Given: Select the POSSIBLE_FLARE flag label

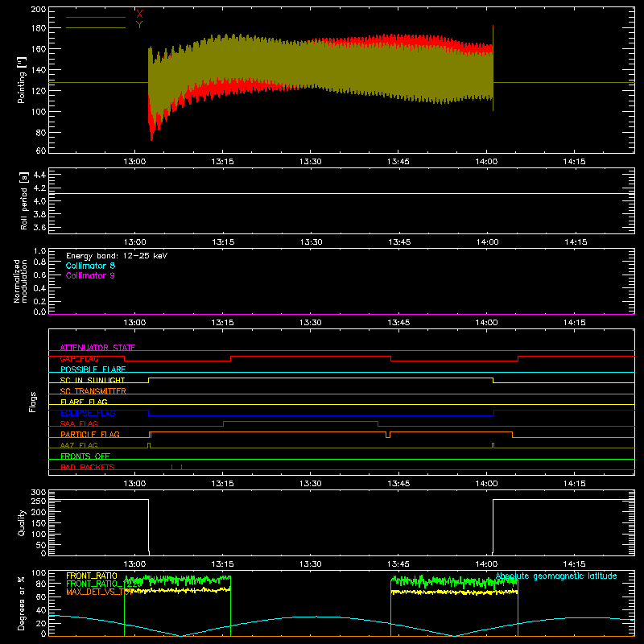Looking at the screenshot, I should coord(93,369).
